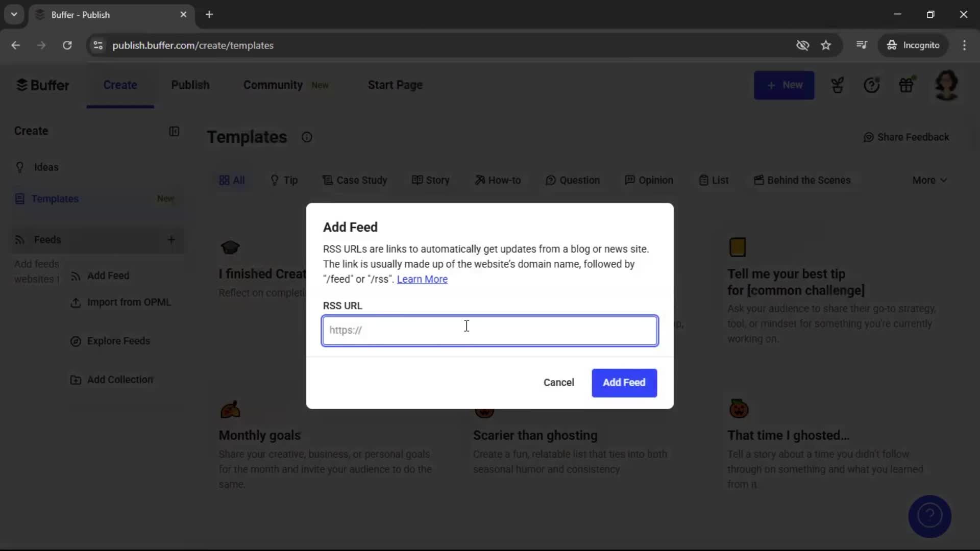The width and height of the screenshot is (980, 551).
Task: Open Explore Feeds from the sidebar
Action: (118, 341)
